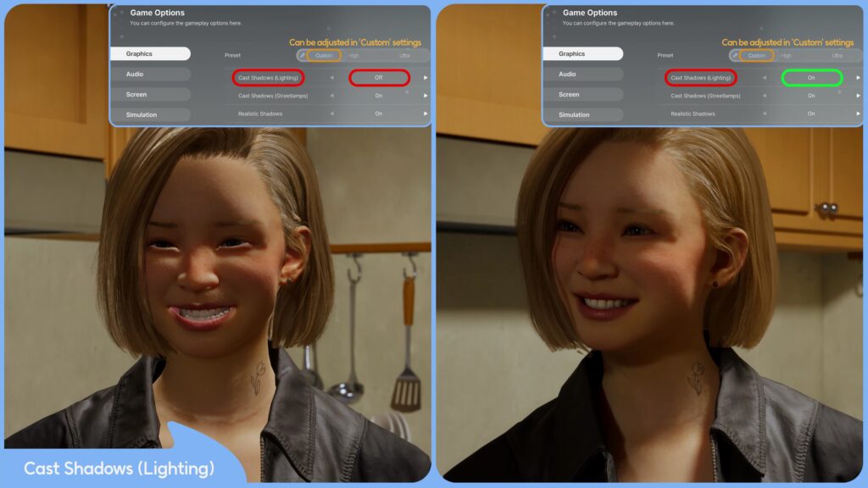The height and width of the screenshot is (488, 868).
Task: Choose the Custom preset in the right panel
Action: point(757,55)
